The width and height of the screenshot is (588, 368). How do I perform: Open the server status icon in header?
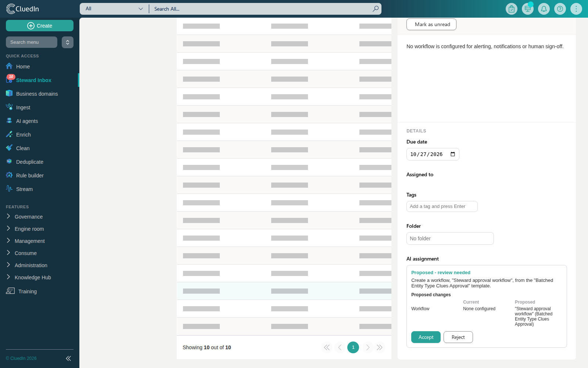[x=528, y=9]
